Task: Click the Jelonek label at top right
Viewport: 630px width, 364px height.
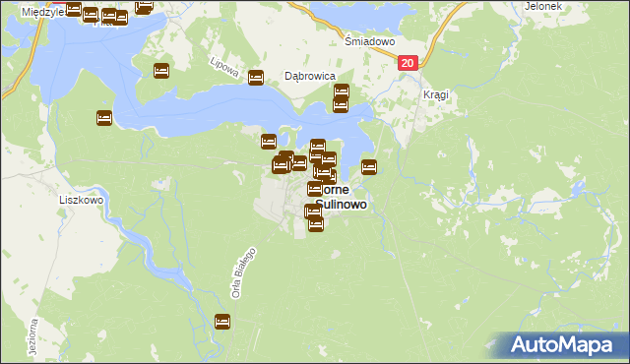Action: pos(543,6)
